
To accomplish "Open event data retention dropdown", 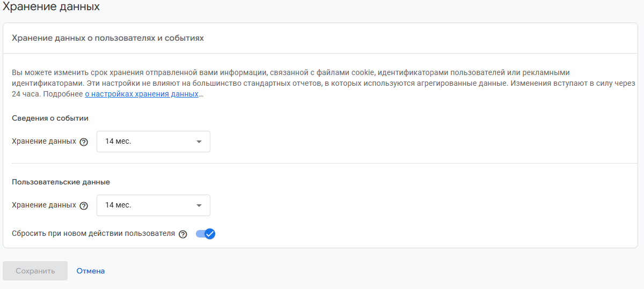I will tap(153, 142).
